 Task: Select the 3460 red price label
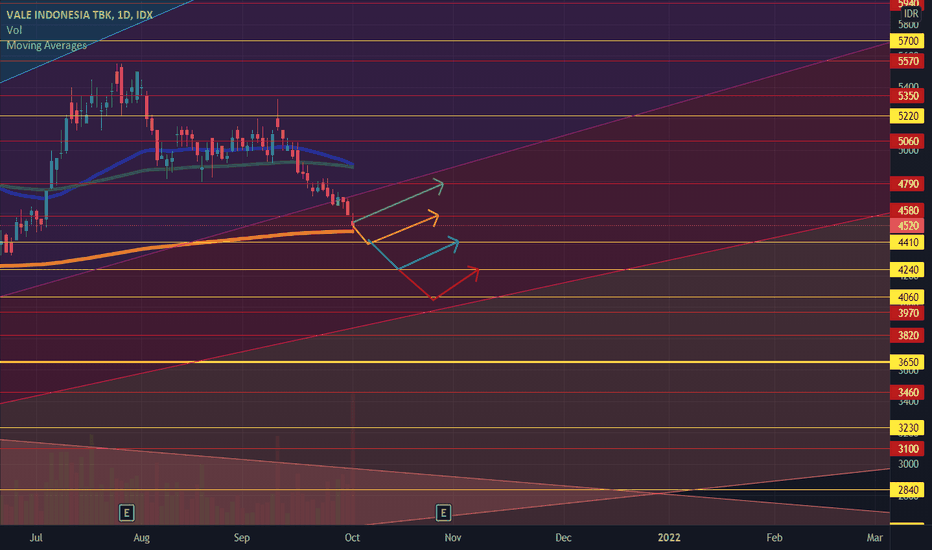point(907,392)
